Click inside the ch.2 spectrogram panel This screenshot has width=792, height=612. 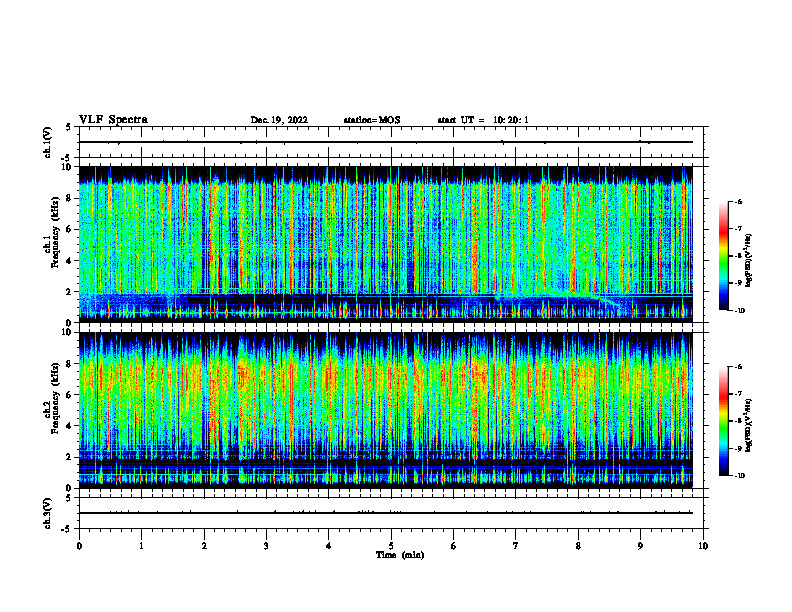386,410
